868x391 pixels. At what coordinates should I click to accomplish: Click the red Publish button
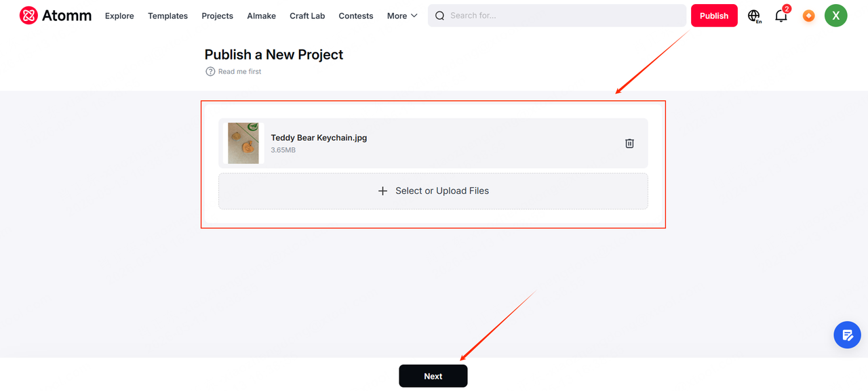714,16
